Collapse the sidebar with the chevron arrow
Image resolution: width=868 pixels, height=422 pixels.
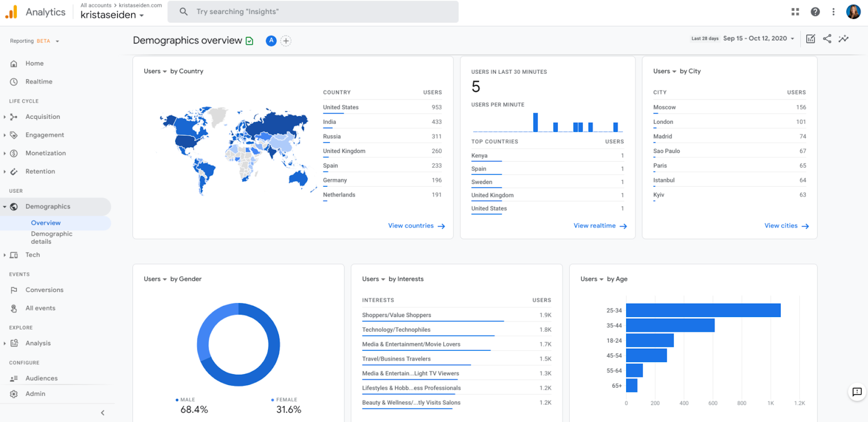(103, 413)
